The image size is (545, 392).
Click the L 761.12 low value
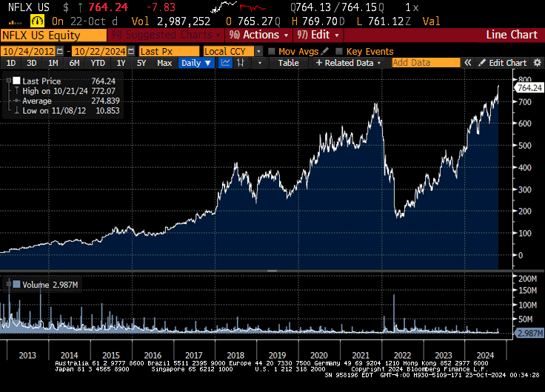click(384, 21)
